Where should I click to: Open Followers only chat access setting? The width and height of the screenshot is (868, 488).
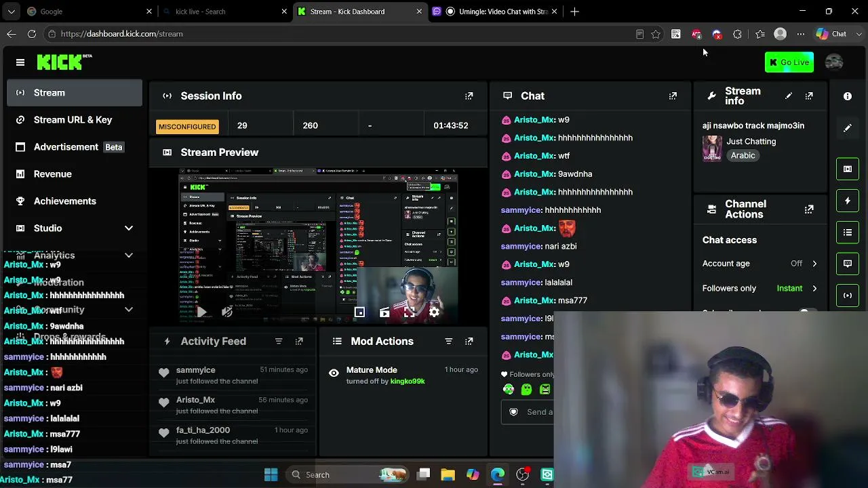pos(760,289)
